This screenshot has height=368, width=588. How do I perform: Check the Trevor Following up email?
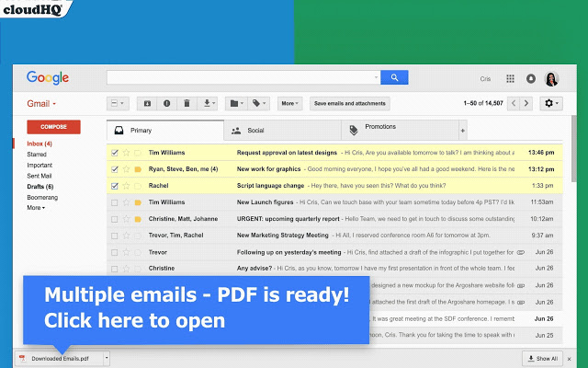click(x=114, y=252)
